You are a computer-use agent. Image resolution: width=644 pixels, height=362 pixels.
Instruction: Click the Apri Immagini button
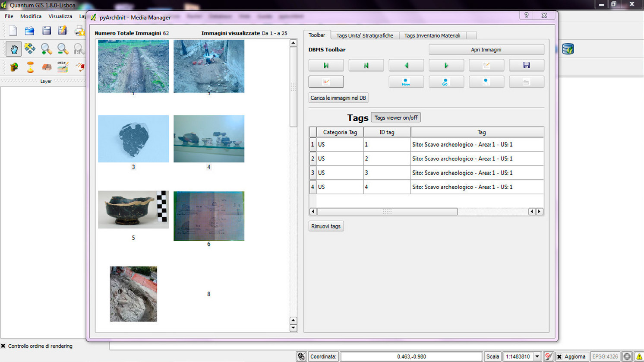486,50
